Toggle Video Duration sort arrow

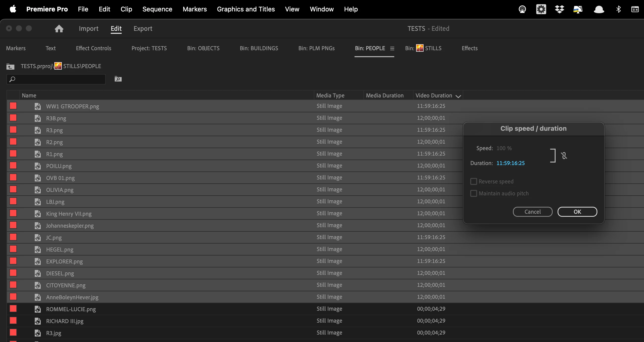click(x=458, y=96)
